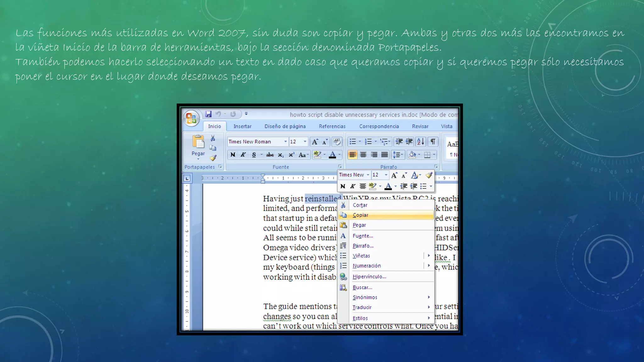
Task: Open the Diseño de página tab
Action: coord(285,126)
